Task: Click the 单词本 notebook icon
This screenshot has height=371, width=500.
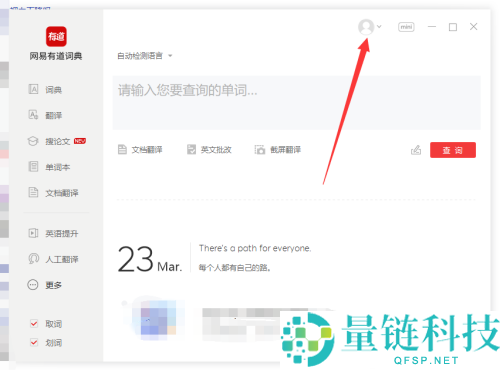Action: 33,166
